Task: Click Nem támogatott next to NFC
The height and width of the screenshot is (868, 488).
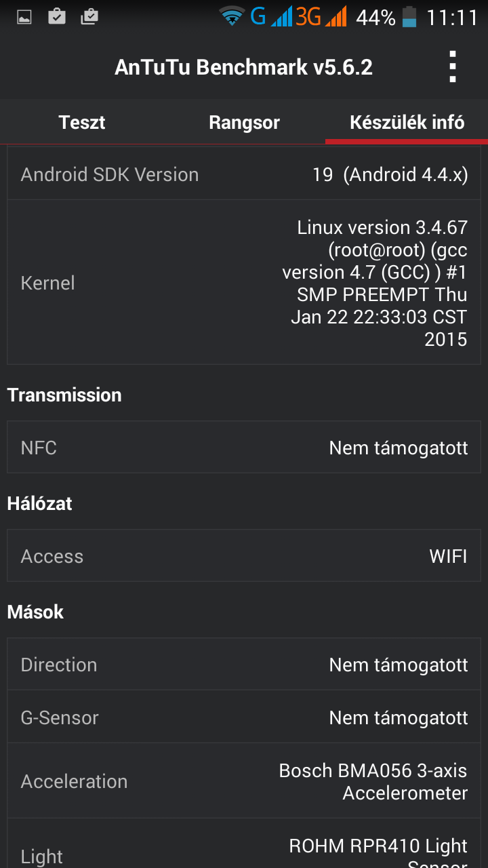Action: pos(398,447)
